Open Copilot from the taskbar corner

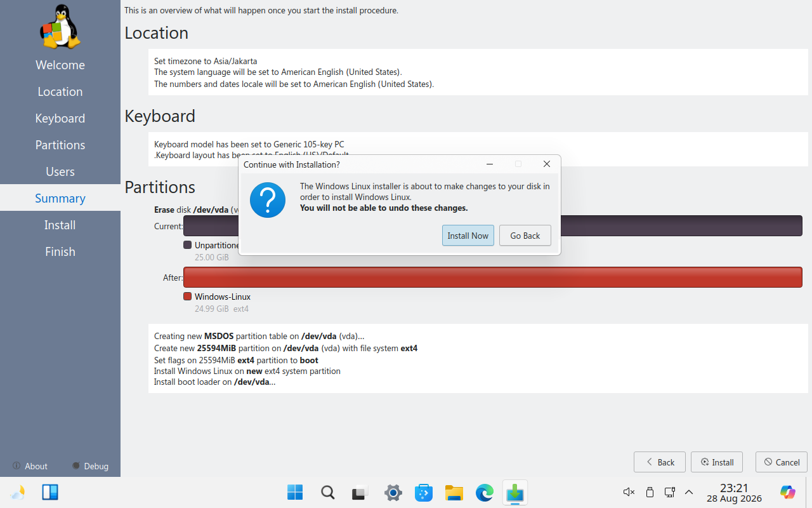click(x=788, y=492)
